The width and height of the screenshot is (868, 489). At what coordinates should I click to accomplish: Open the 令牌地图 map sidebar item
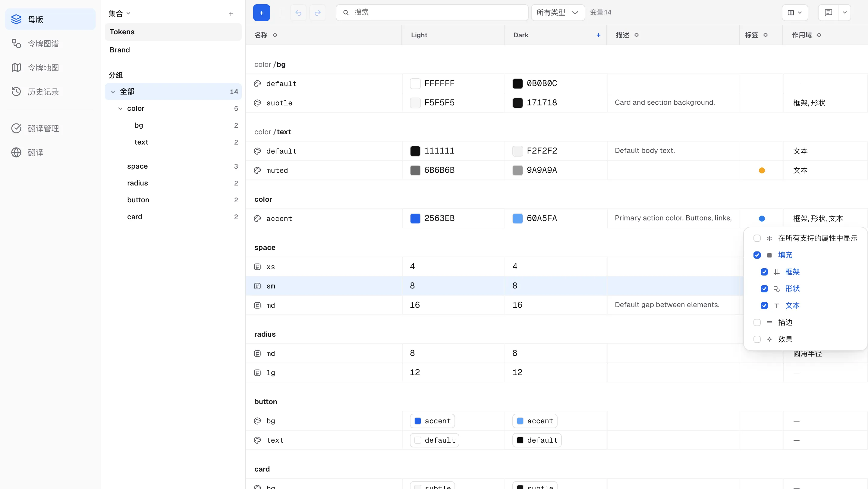tap(50, 68)
